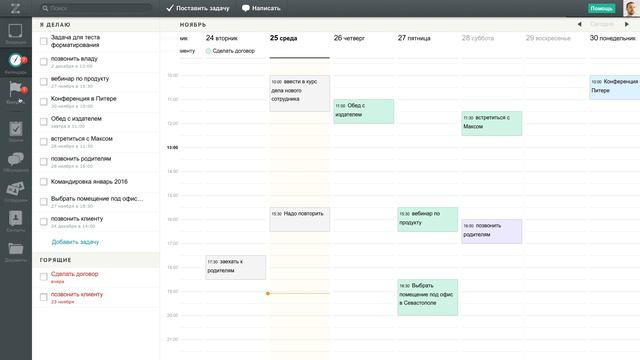Click the Z logo in the header
Viewport: 640px width, 360px height.
(15, 8)
